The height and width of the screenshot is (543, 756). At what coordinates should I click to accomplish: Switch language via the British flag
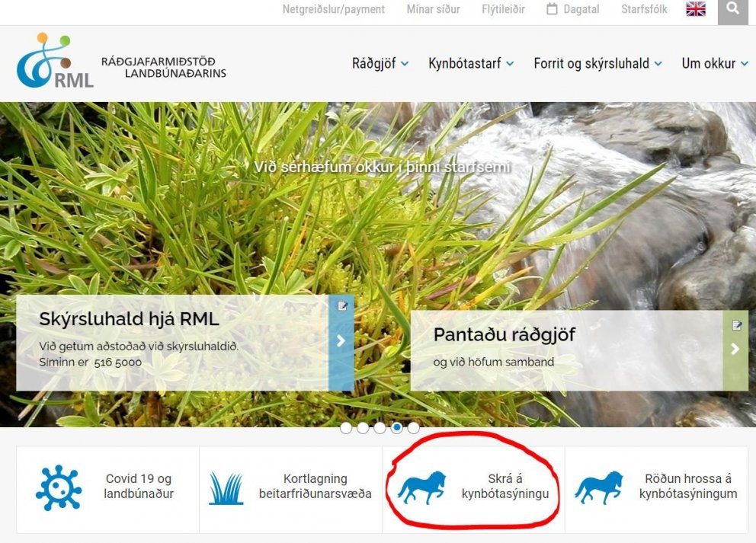click(694, 8)
